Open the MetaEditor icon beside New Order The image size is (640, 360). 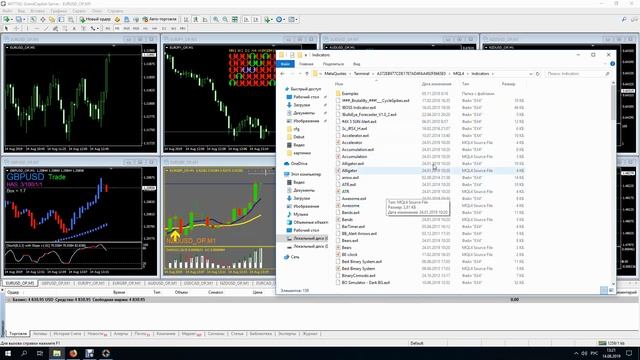[x=118, y=19]
